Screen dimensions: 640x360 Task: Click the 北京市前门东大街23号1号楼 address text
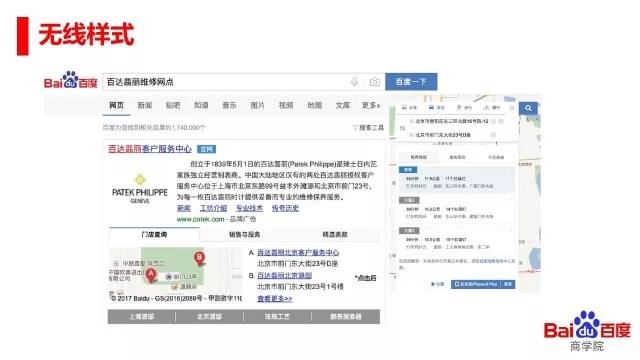[300, 287]
